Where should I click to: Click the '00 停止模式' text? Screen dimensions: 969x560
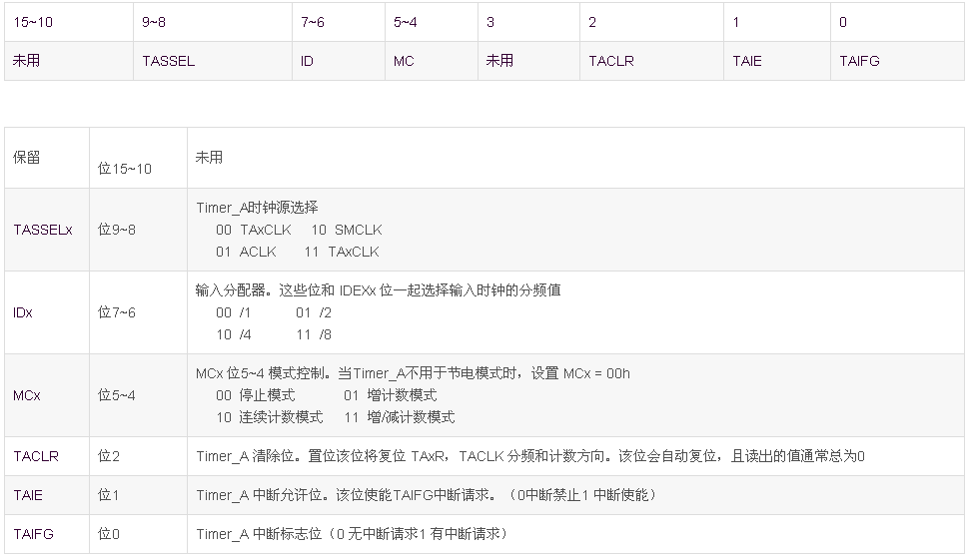(x=255, y=395)
